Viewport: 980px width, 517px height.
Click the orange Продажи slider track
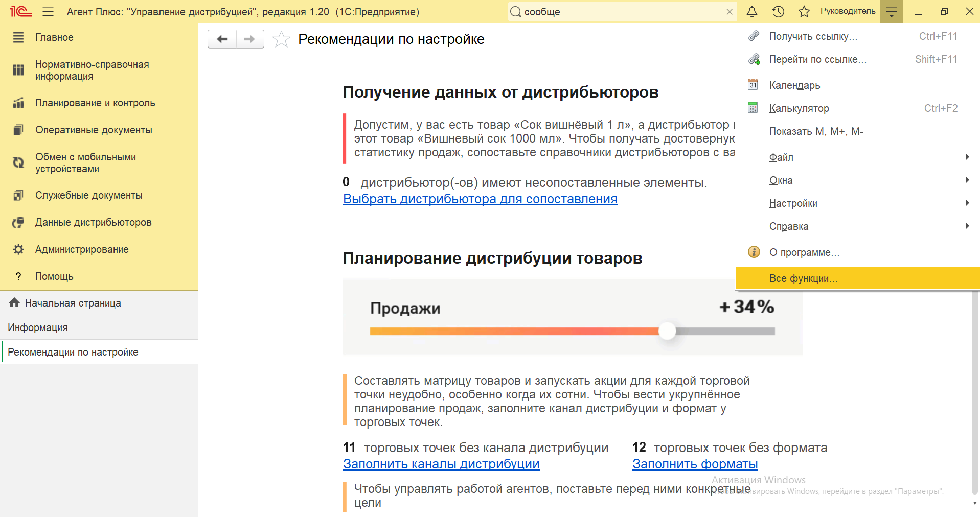click(x=514, y=331)
